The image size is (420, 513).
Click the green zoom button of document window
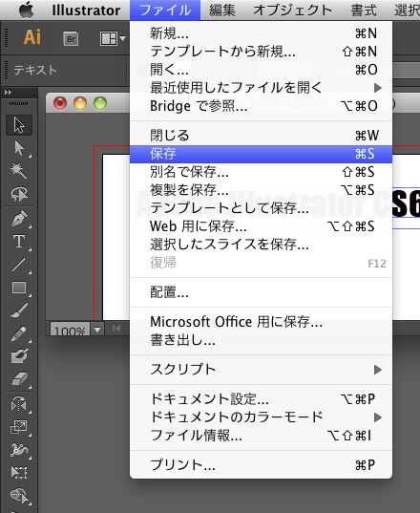coord(100,103)
